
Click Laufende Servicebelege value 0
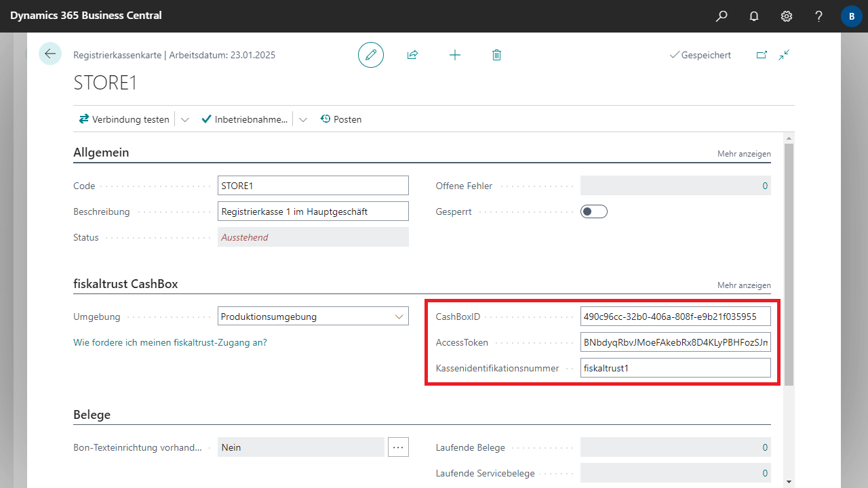pyautogui.click(x=675, y=473)
